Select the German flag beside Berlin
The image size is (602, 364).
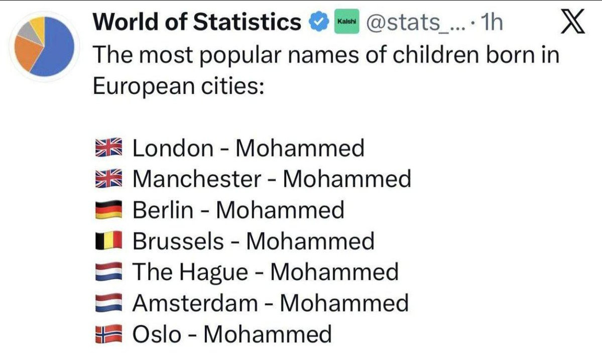pos(108,210)
